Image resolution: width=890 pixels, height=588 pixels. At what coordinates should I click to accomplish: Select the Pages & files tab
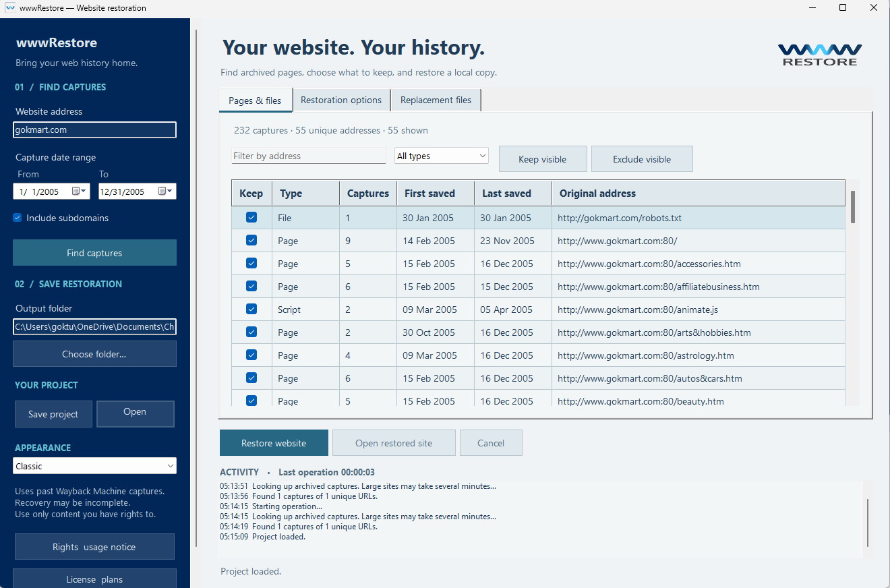coord(255,100)
